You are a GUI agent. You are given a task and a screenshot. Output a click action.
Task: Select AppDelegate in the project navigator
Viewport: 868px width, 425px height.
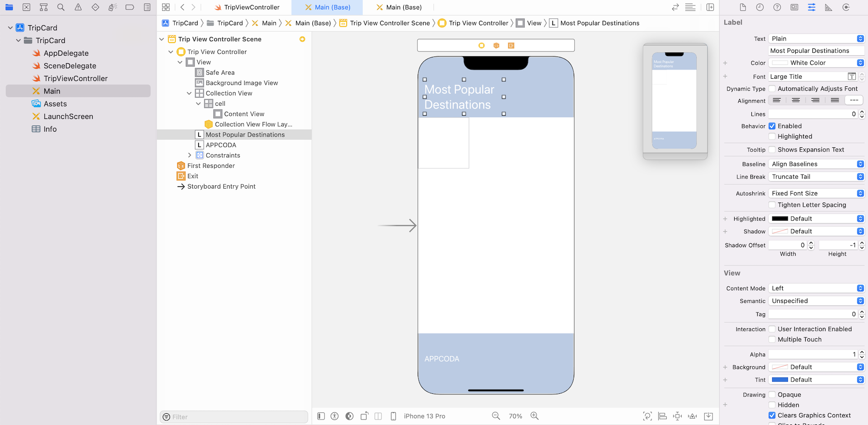click(66, 53)
